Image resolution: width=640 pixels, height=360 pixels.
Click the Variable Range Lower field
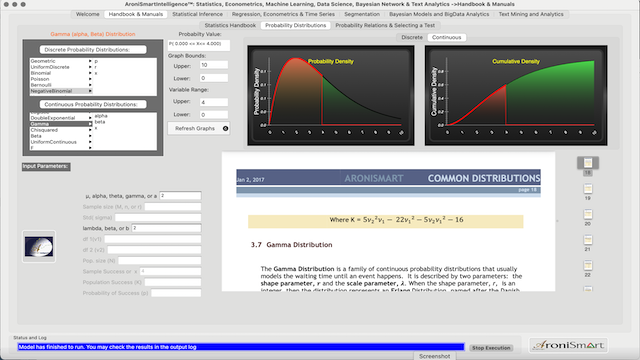[x=214, y=115]
